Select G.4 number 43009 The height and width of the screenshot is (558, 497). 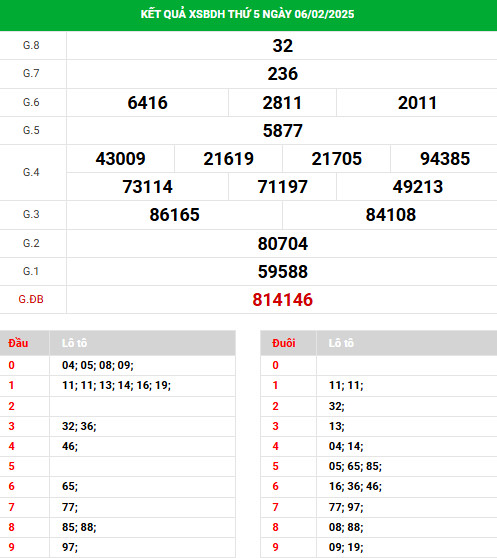[x=120, y=159]
